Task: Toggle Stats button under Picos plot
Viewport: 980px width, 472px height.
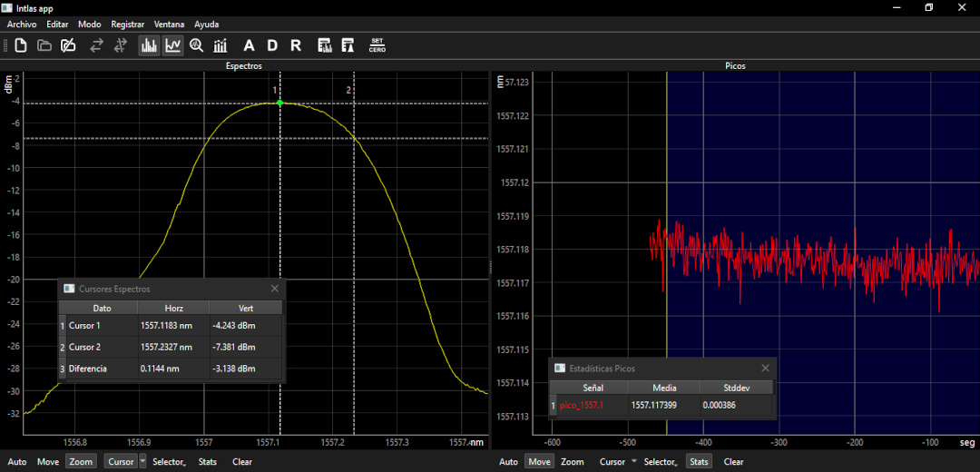Action: (699, 462)
